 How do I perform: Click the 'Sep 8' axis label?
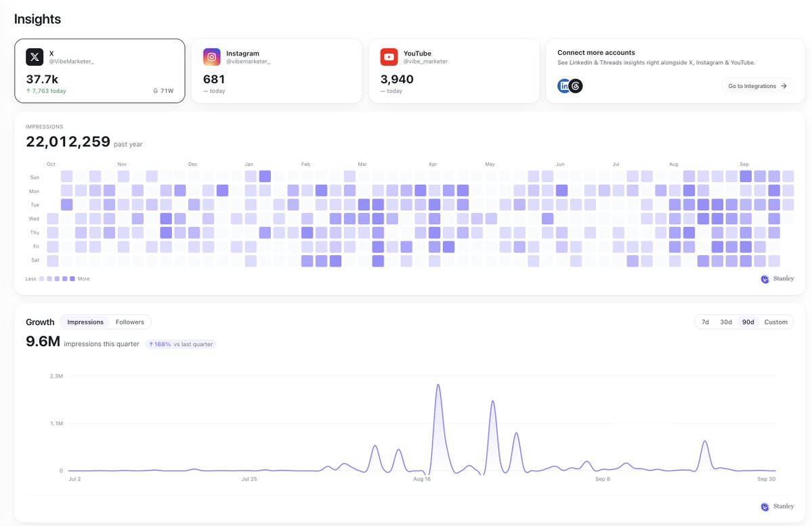[x=602, y=479]
